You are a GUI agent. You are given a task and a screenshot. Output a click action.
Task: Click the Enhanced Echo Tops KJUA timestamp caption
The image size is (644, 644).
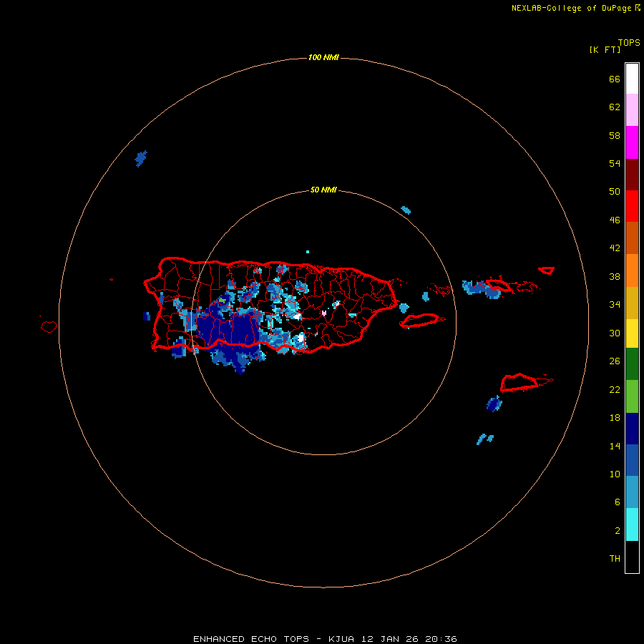[325, 639]
